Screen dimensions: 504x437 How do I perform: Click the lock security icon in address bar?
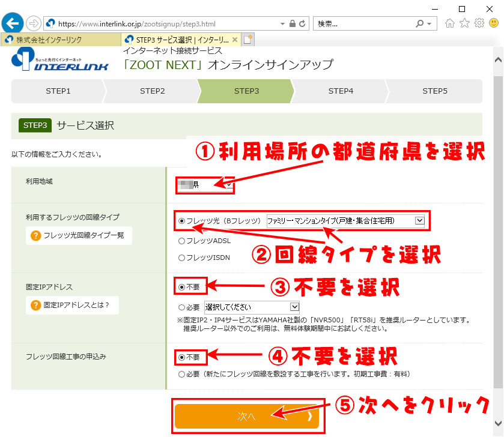click(292, 23)
